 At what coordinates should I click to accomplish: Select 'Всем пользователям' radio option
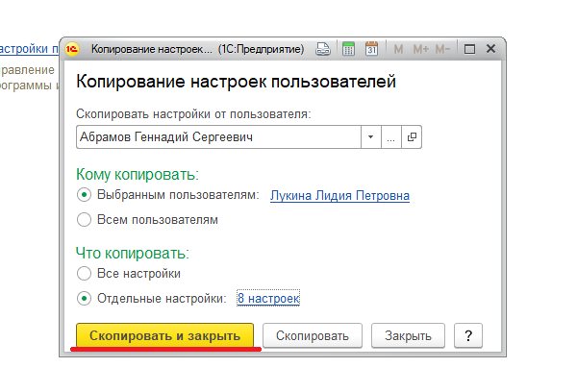[84, 219]
